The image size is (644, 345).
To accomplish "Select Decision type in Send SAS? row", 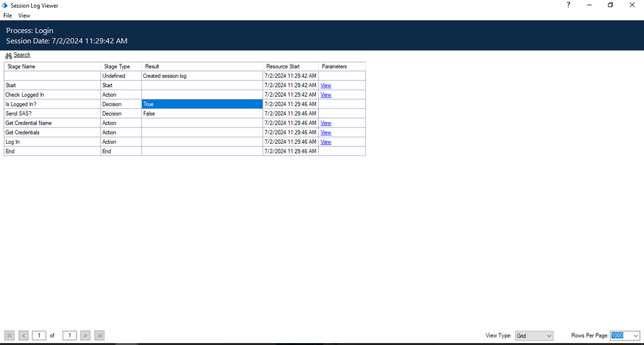I will [121, 113].
